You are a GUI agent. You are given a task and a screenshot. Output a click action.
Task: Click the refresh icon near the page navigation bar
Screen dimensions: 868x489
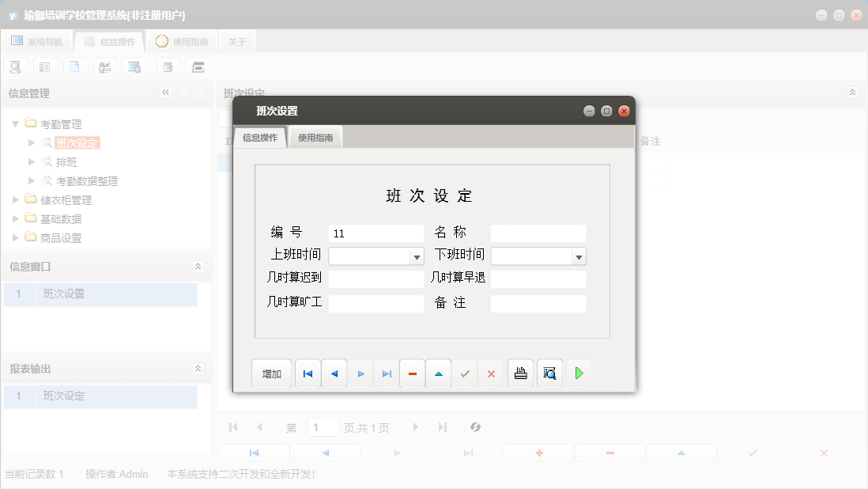(475, 427)
